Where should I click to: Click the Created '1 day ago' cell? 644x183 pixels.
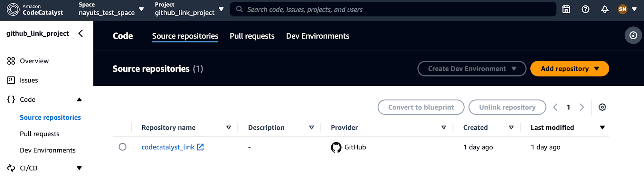[478, 147]
